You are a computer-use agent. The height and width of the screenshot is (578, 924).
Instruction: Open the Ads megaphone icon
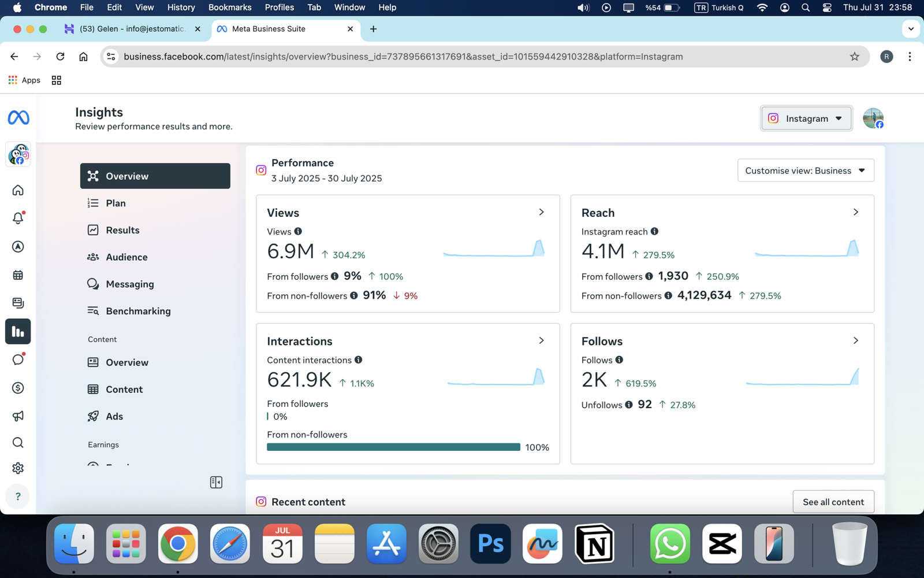click(x=18, y=416)
